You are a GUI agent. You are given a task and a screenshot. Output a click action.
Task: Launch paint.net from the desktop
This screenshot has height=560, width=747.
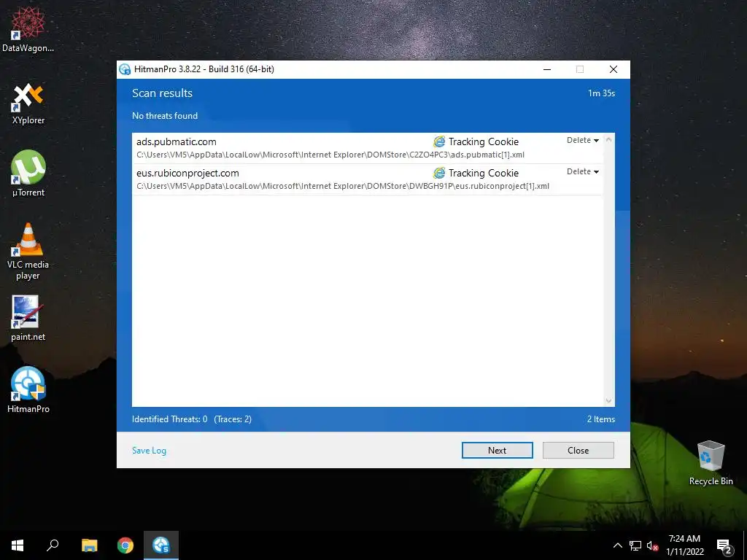pos(28,318)
